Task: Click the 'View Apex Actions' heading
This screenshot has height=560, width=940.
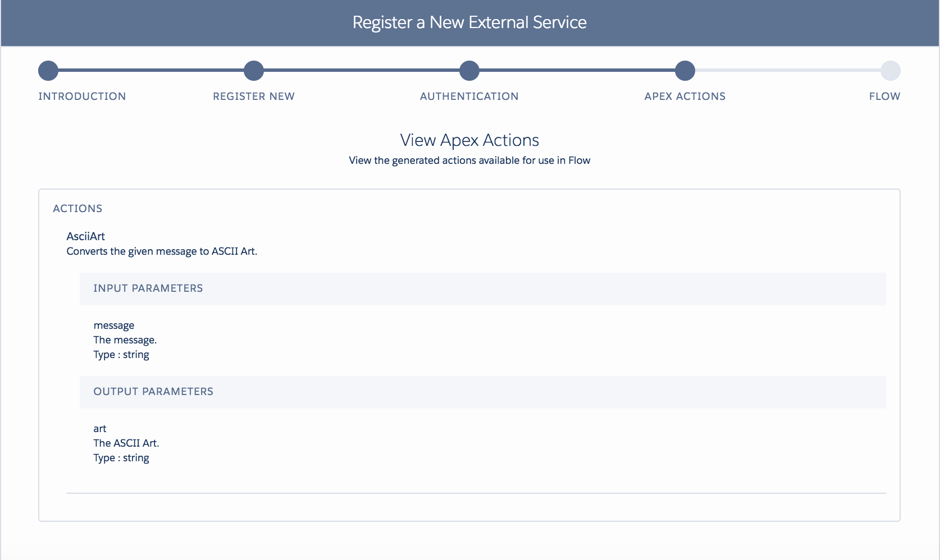Action: (x=469, y=140)
